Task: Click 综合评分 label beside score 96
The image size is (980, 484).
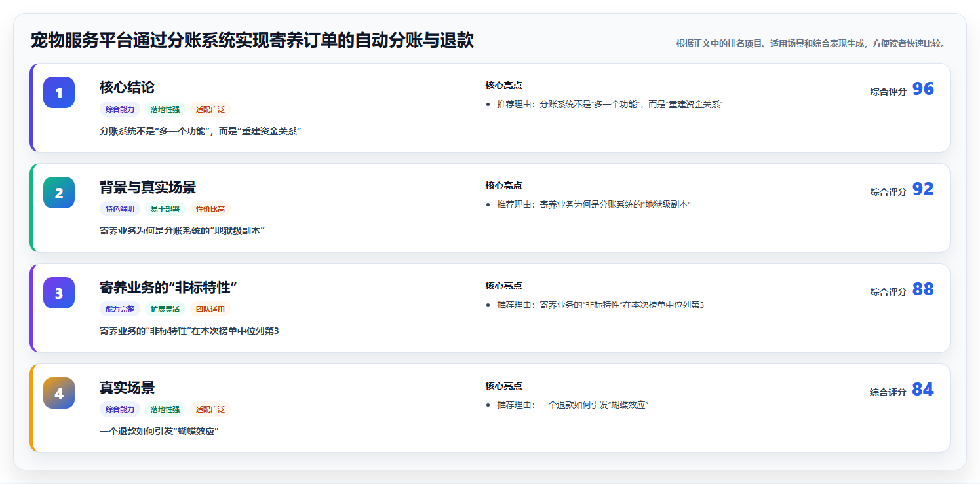Action: point(888,92)
